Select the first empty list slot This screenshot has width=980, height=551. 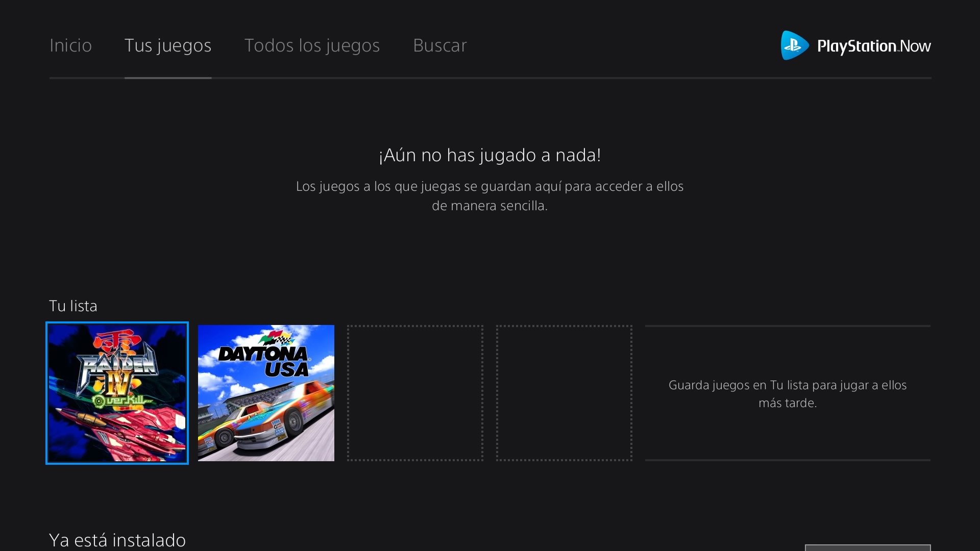pos(415,393)
